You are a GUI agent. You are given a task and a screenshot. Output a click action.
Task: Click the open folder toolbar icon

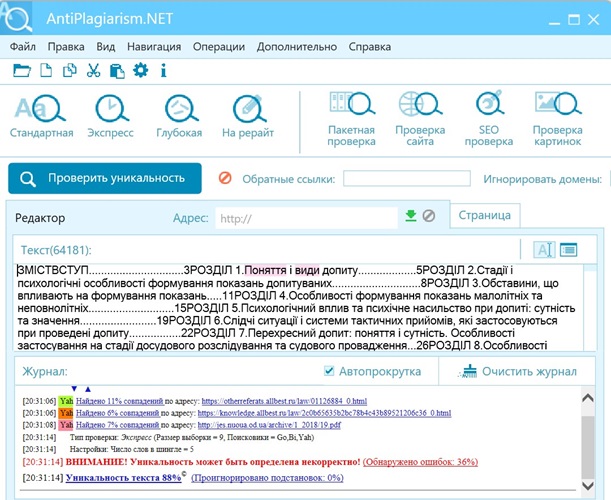[21, 71]
